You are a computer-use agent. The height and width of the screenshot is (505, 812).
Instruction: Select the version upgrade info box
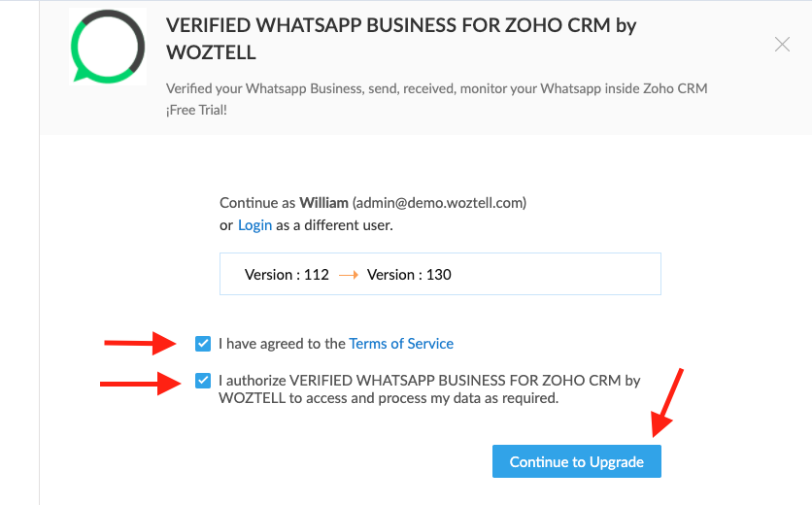(440, 274)
